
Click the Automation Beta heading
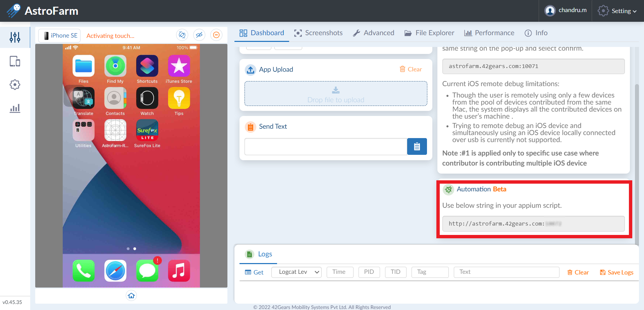point(481,189)
